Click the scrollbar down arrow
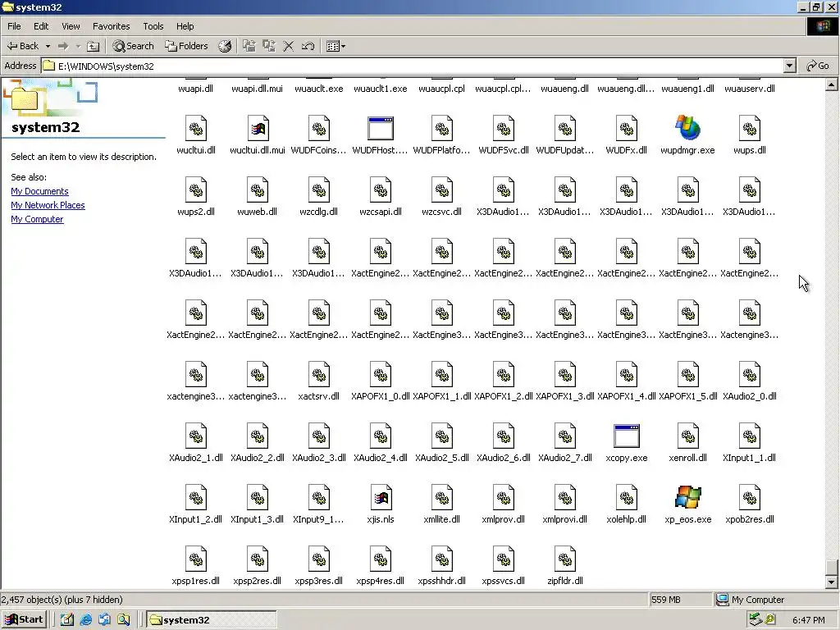840x630 pixels. coord(832,582)
